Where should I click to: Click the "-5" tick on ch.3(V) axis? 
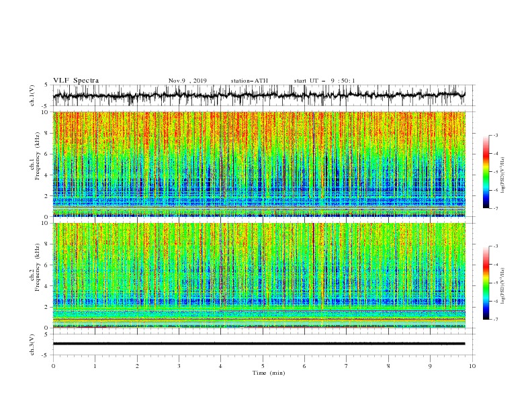pyautogui.click(x=46, y=355)
